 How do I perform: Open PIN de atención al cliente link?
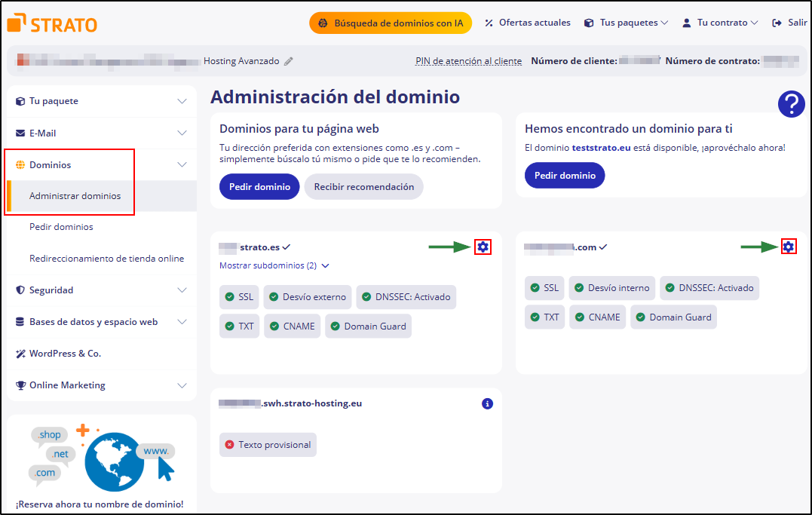[x=467, y=60]
